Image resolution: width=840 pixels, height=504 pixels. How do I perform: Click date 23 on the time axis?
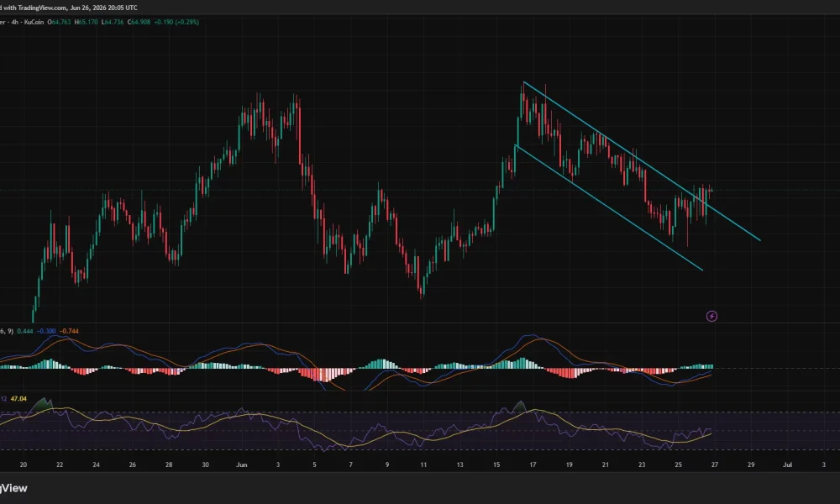tap(642, 465)
